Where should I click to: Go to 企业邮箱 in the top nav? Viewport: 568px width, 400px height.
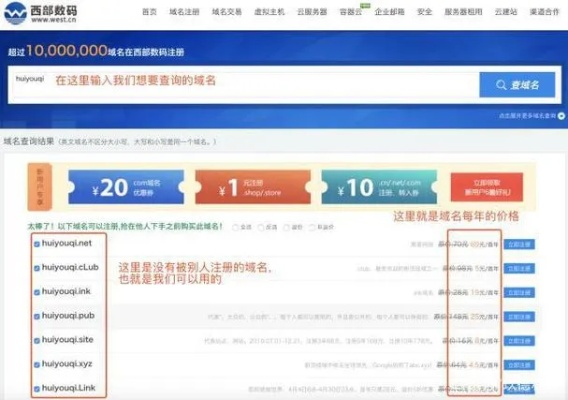coord(389,12)
